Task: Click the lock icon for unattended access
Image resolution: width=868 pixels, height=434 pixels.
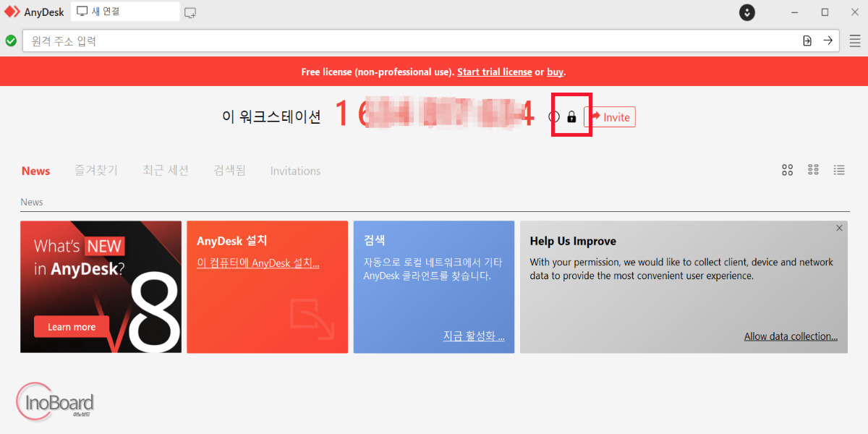Action: pos(571,116)
